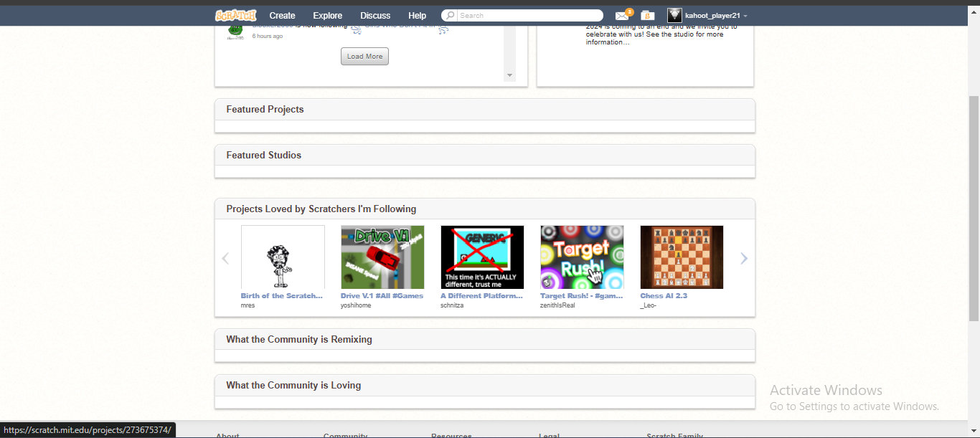980x438 pixels.
Task: Open the Messages envelope icon
Action: (621, 16)
